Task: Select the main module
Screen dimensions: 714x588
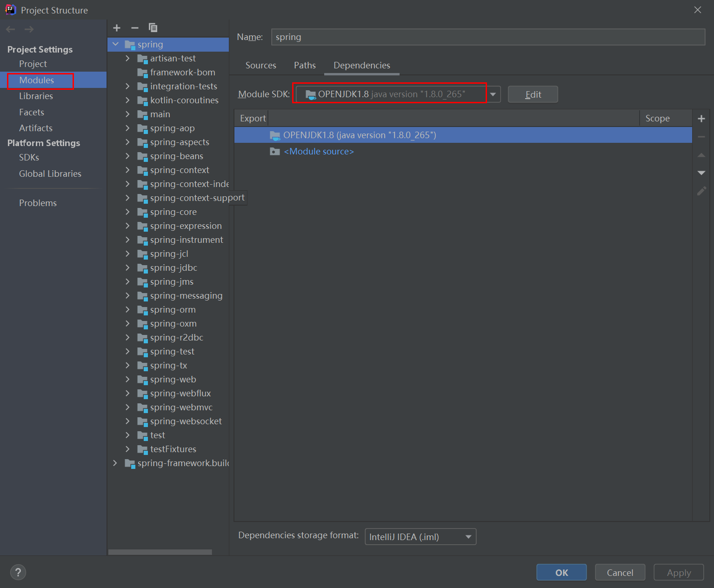Action: [160, 114]
